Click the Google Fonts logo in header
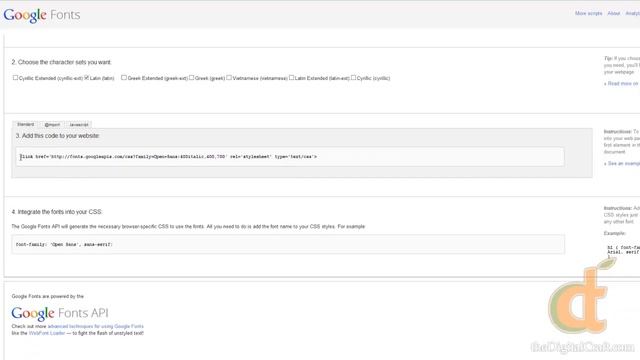The image size is (640, 360). [x=42, y=15]
